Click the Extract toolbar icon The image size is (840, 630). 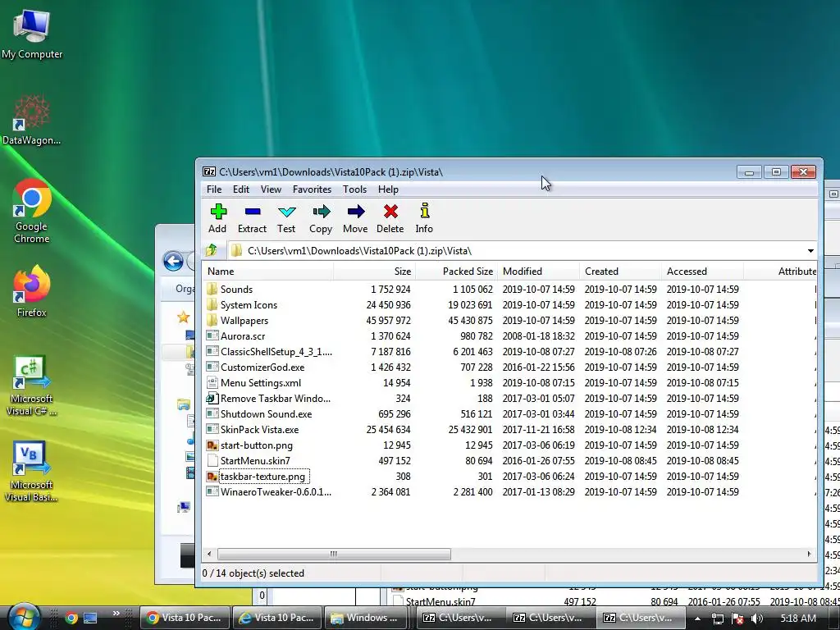[253, 212]
